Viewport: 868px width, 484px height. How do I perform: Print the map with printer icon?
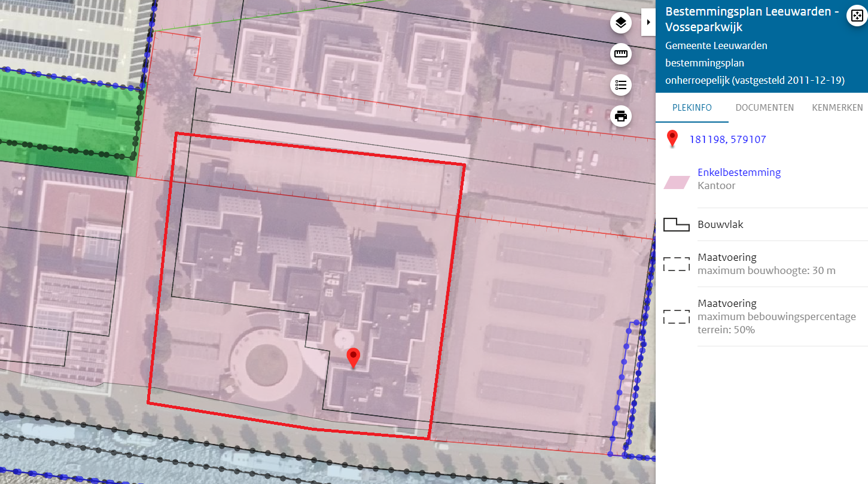coord(621,116)
